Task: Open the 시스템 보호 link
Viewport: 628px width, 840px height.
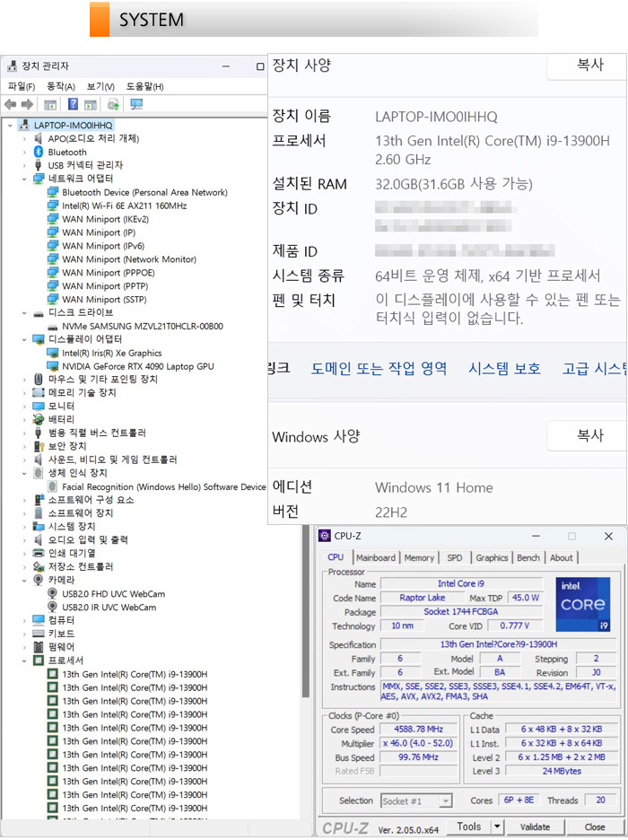Action: coord(504,369)
